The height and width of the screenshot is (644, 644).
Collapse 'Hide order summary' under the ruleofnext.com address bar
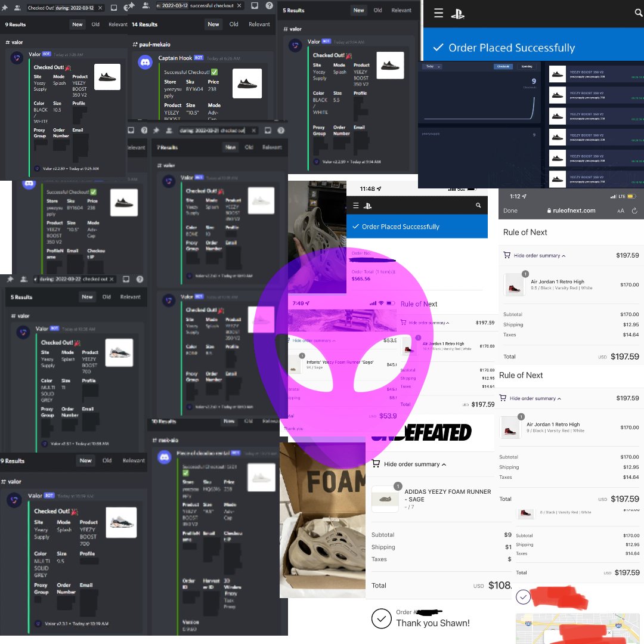(x=539, y=255)
